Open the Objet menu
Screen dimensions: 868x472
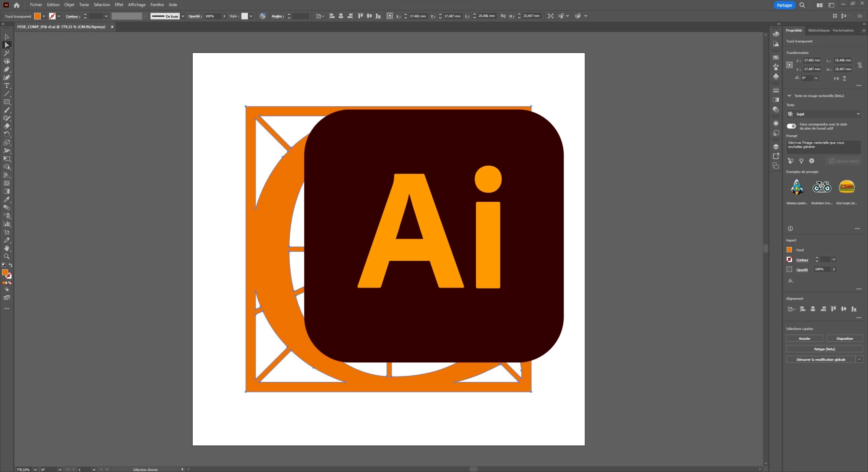tap(69, 5)
